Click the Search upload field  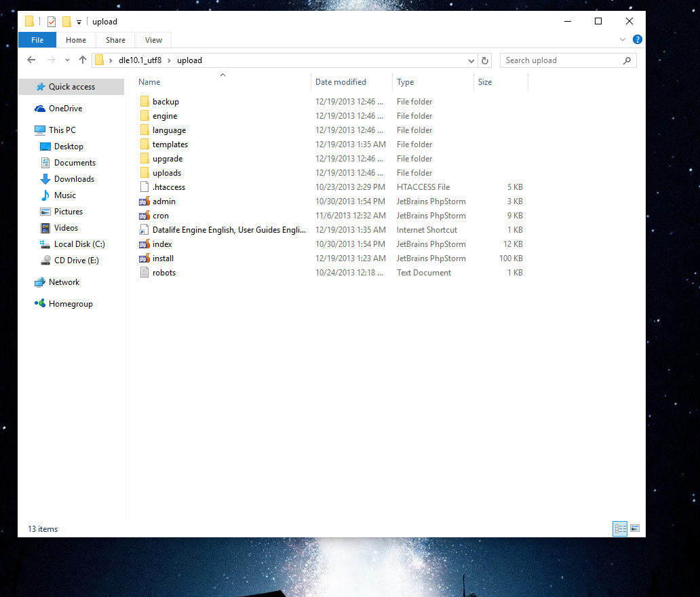tap(560, 60)
